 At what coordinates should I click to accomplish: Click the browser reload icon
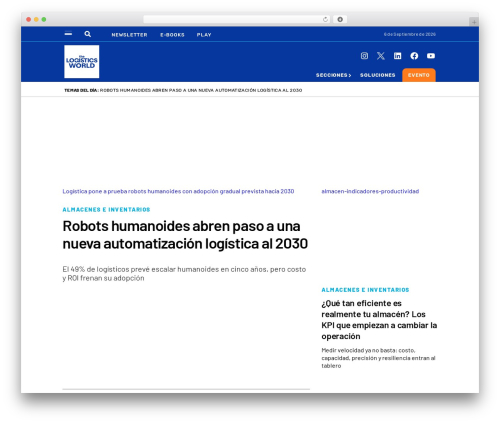click(325, 19)
